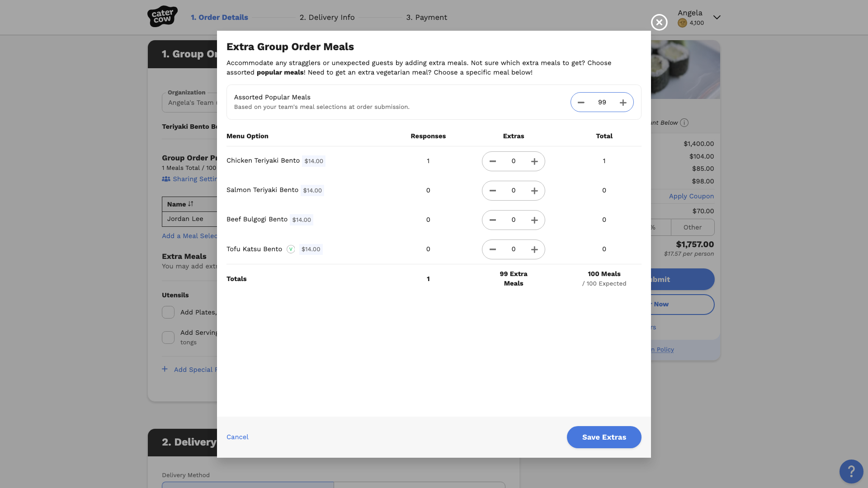Decrease Assorted Popular Meals quantity
This screenshot has width=868, height=488.
pyautogui.click(x=581, y=103)
